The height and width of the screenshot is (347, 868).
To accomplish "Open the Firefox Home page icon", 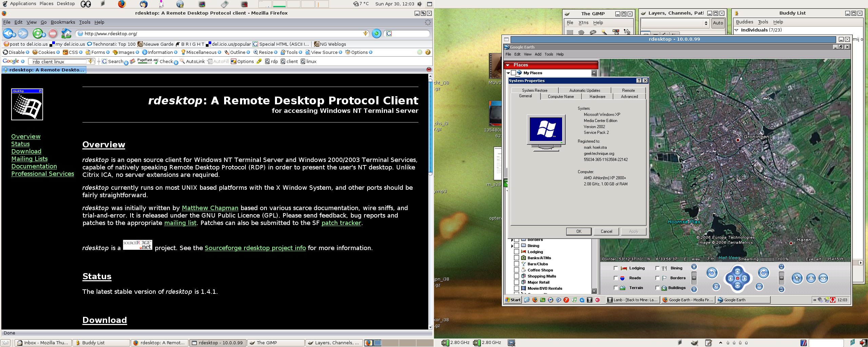I will tap(66, 34).
